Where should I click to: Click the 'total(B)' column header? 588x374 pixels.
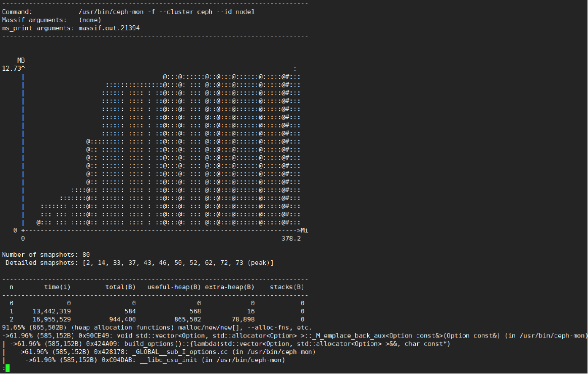[x=120, y=288]
